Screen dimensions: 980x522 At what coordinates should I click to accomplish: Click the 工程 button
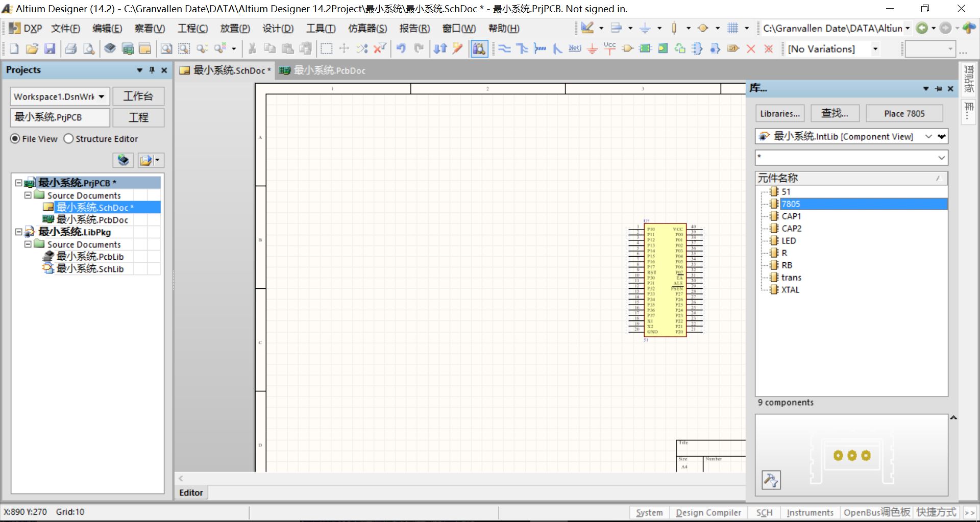tap(138, 118)
